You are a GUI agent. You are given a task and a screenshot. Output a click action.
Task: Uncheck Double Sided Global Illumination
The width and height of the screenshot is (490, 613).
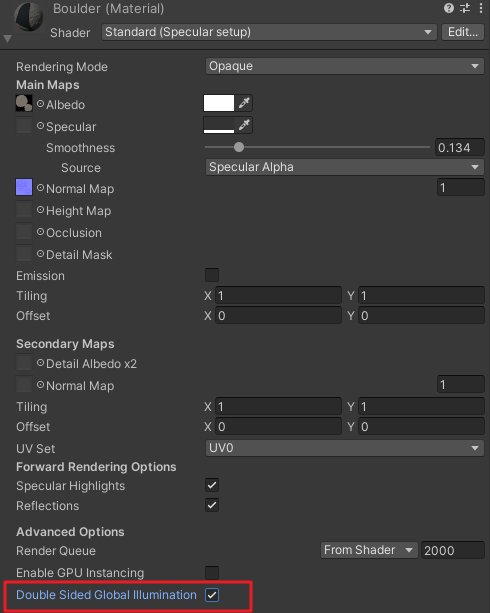[x=212, y=595]
